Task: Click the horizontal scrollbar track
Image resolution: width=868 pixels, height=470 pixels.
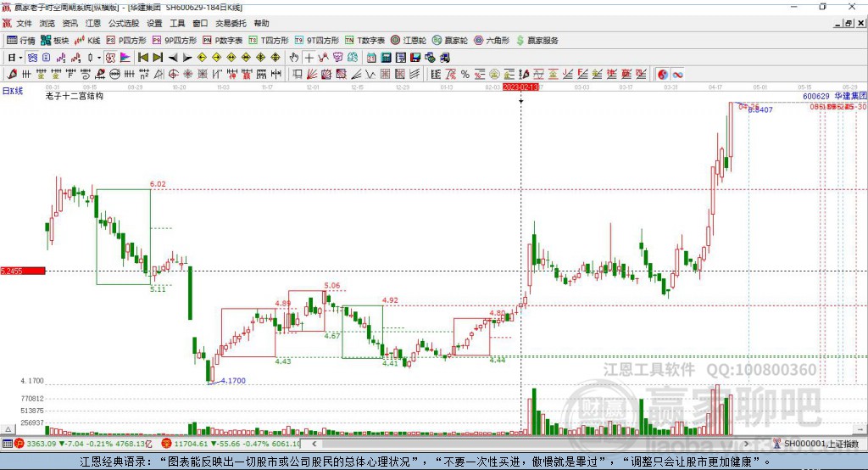Action: pos(531,444)
